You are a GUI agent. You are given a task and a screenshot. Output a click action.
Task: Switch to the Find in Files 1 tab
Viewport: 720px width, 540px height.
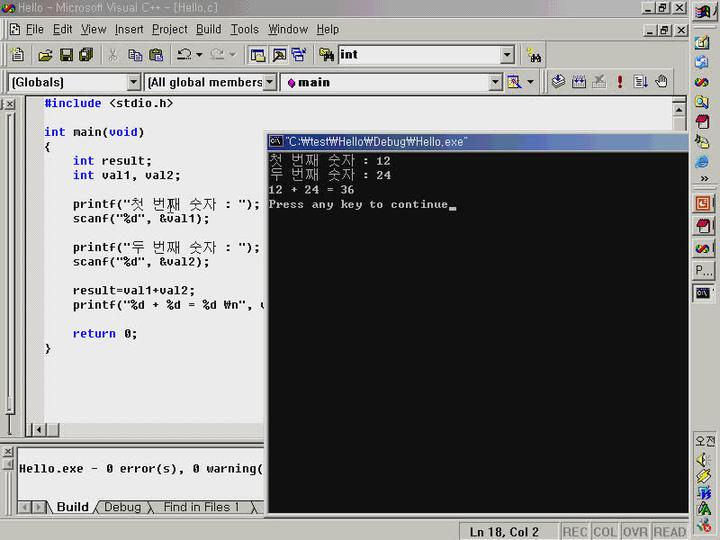click(201, 506)
